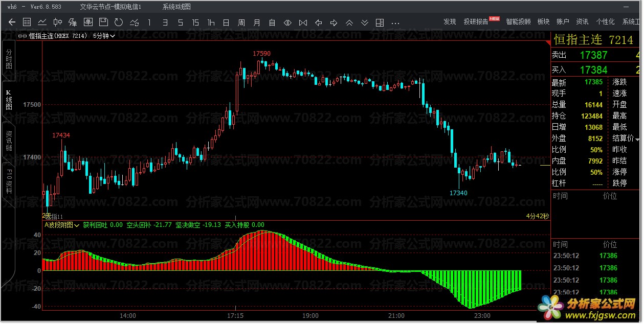Click the right arrow move chart icon
Image resolution: width=644 pixels, height=324 pixels.
(x=334, y=22)
